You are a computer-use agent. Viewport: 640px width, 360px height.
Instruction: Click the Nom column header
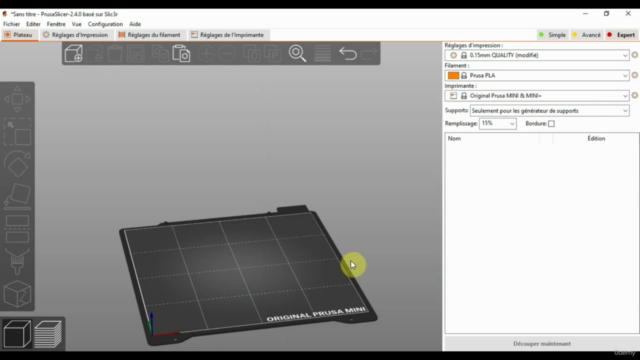click(492, 139)
